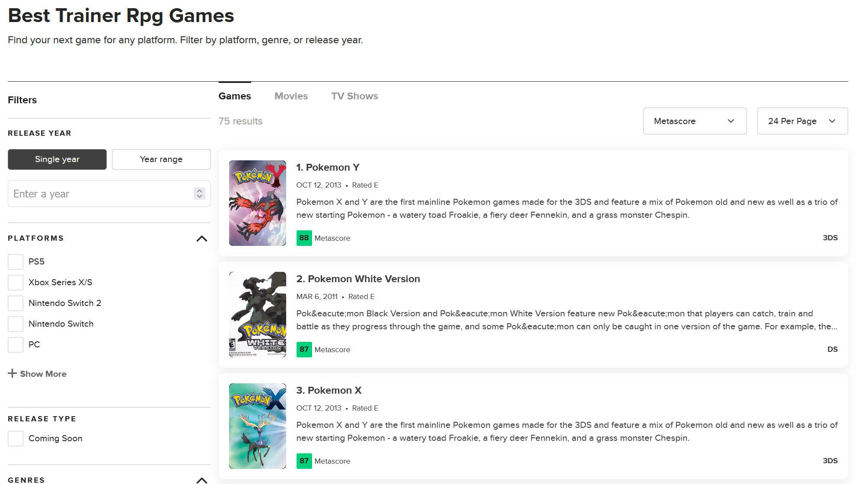Image resolution: width=868 pixels, height=484 pixels.
Task: Enable the Nintendo Switch 2 filter
Action: 16,303
